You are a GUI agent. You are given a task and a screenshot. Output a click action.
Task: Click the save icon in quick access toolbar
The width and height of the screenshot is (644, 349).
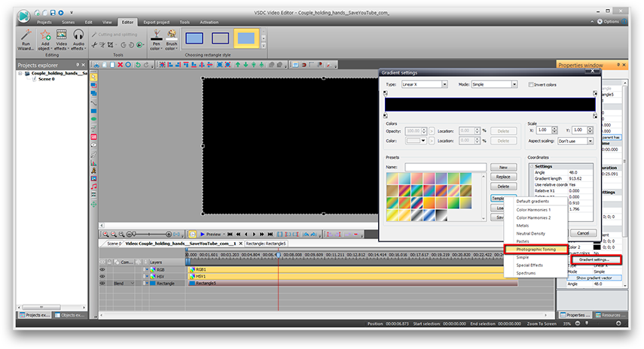[x=53, y=13]
